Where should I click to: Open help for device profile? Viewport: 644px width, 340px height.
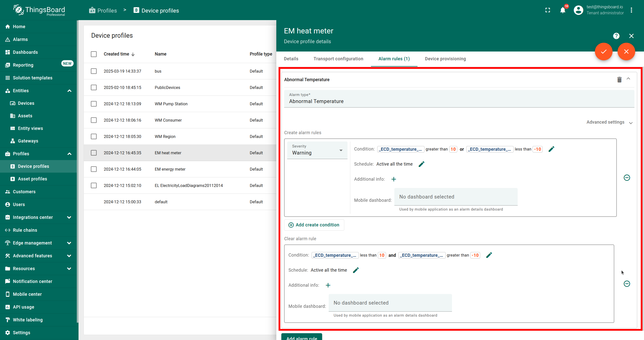point(616,36)
